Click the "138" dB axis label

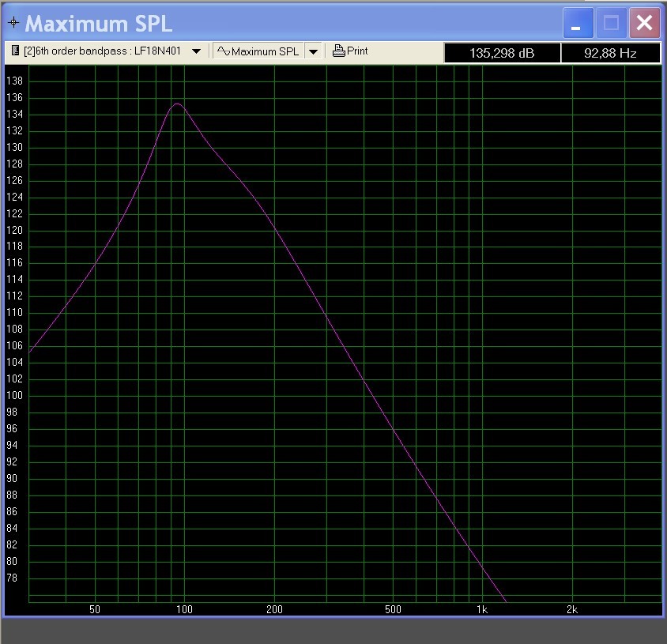(x=14, y=81)
